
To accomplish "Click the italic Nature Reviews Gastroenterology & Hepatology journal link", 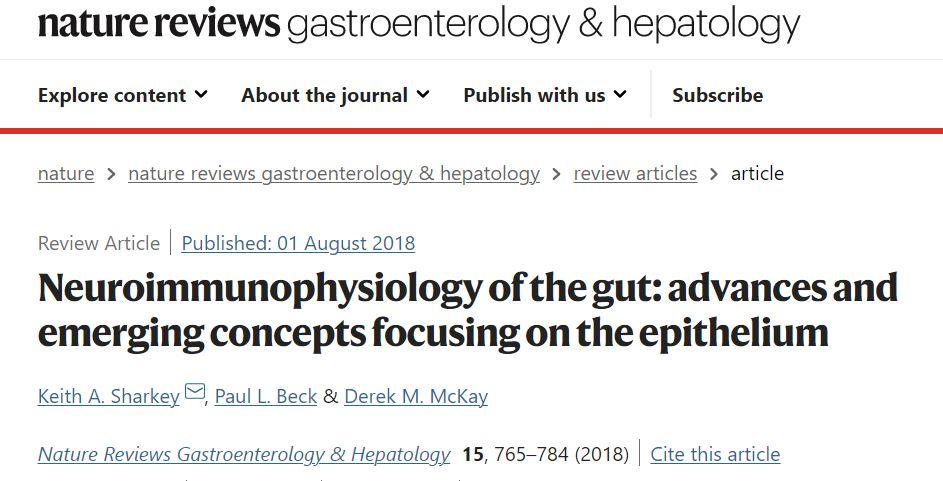I will (x=244, y=455).
